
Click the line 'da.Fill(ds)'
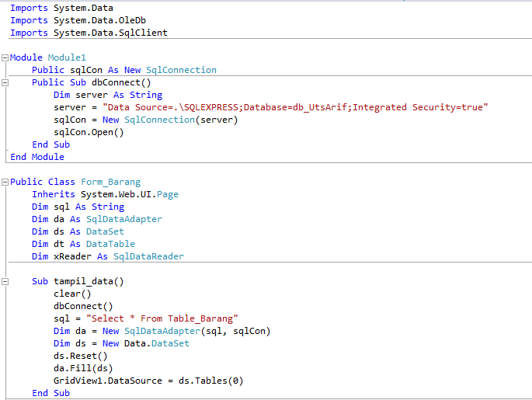point(83,368)
